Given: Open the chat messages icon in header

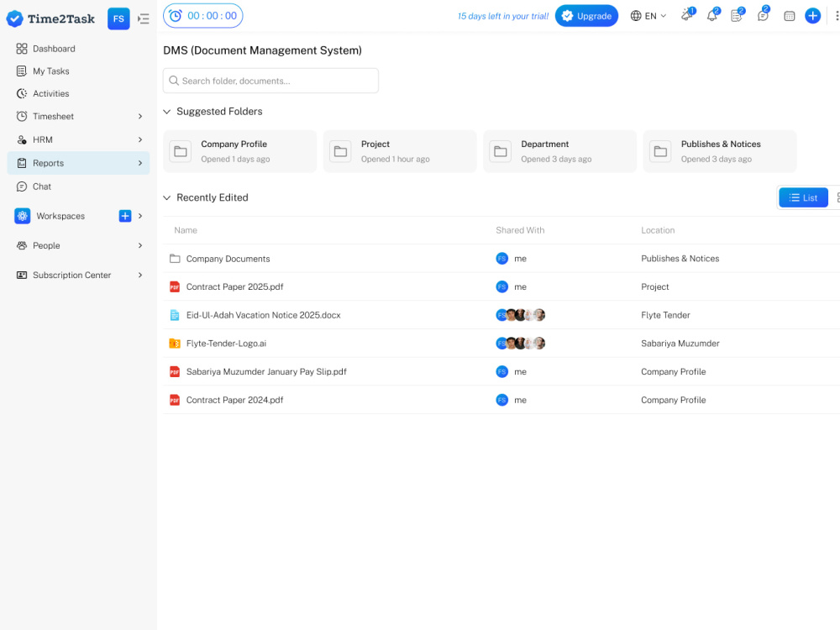Looking at the screenshot, I should [763, 15].
